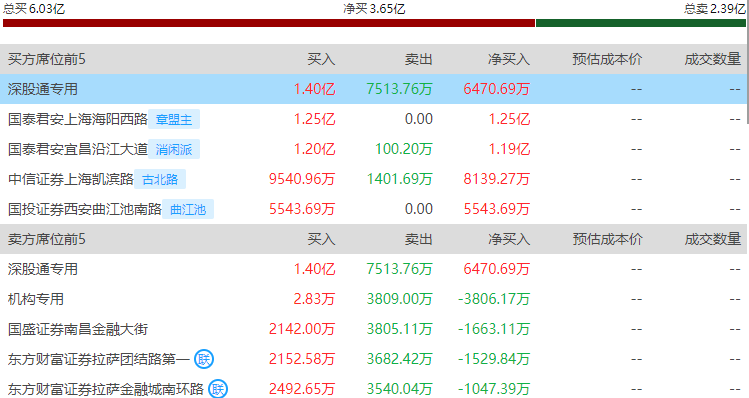The width and height of the screenshot is (749, 398).
Task: Select the 机构专用 seller row
Action: (374, 299)
